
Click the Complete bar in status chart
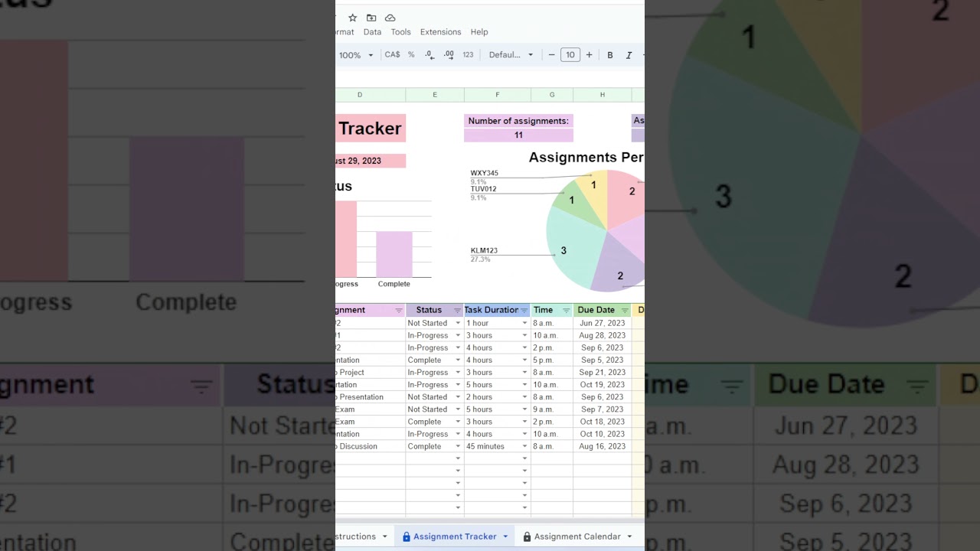point(394,254)
